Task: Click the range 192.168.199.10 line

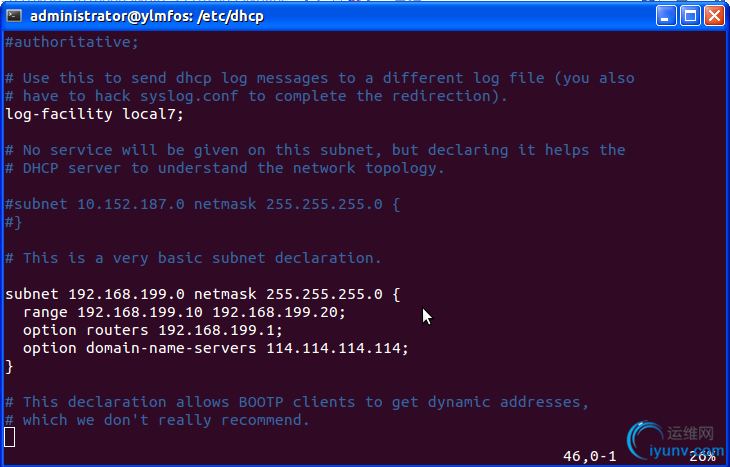Action: (x=184, y=312)
